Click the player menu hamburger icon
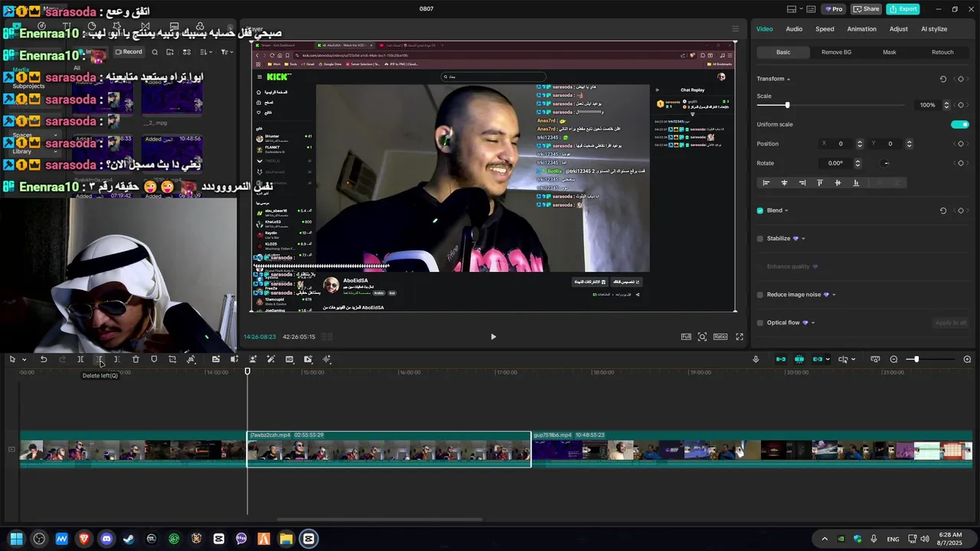 click(x=735, y=29)
